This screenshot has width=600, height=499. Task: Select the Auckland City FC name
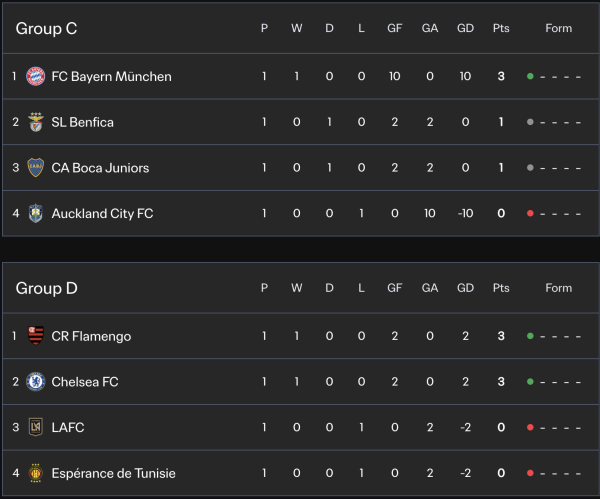pos(103,213)
